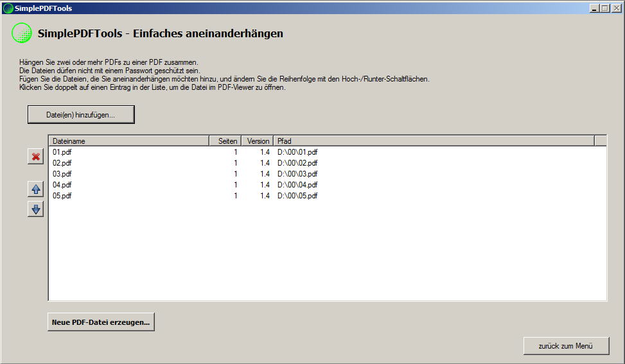The width and height of the screenshot is (625, 364).
Task: Go back via 'zurück zum Menü'
Action: (566, 346)
